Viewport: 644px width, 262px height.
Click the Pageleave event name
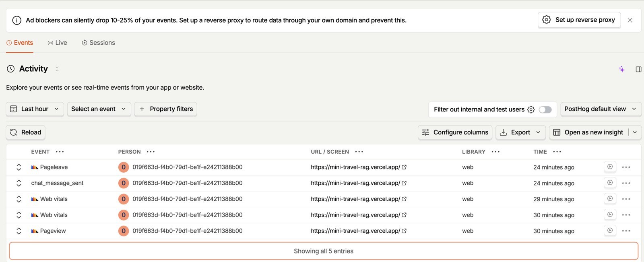(x=54, y=167)
